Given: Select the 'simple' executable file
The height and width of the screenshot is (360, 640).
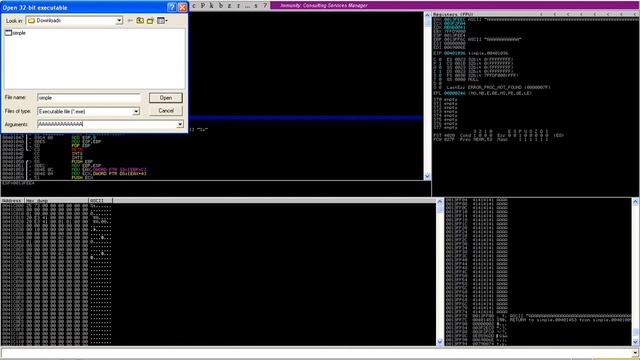Looking at the screenshot, I should pos(16,33).
